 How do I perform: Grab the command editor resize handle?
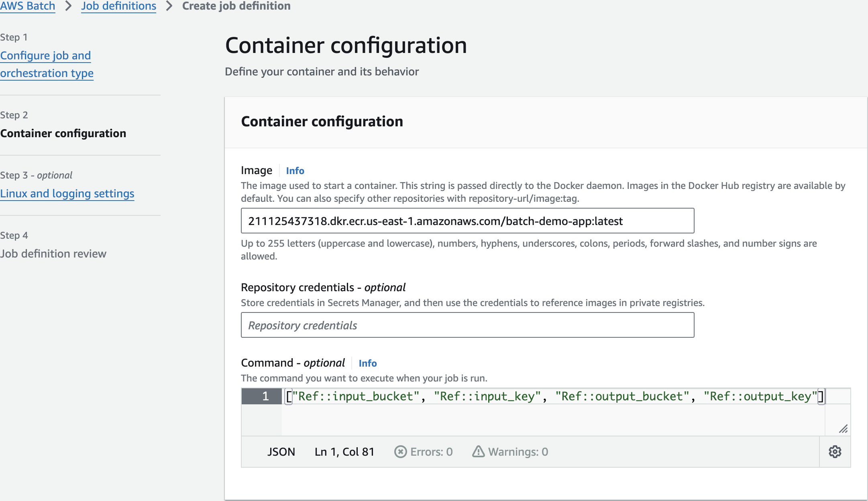pos(843,429)
